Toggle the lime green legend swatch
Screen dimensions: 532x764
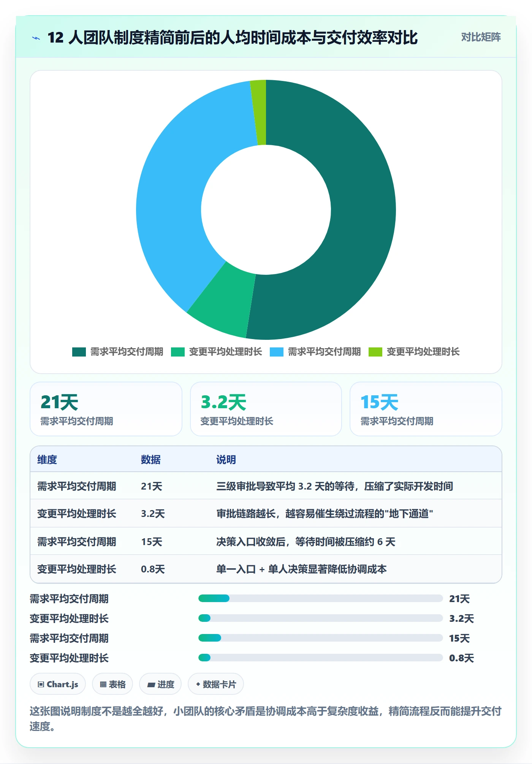(x=375, y=352)
